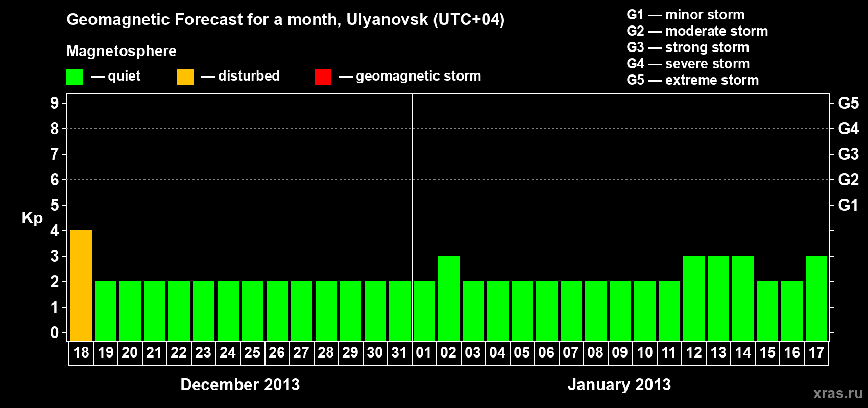Select the green bar for January 02

449,298
